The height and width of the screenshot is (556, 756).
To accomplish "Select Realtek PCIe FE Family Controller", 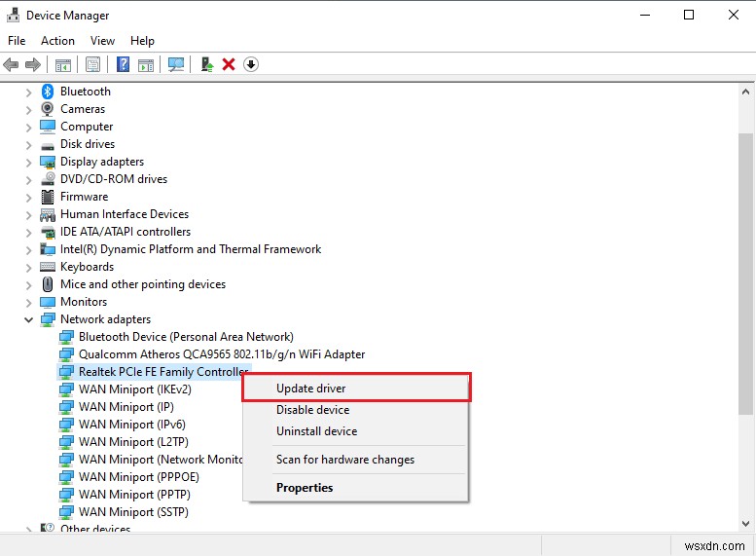I will 163,372.
